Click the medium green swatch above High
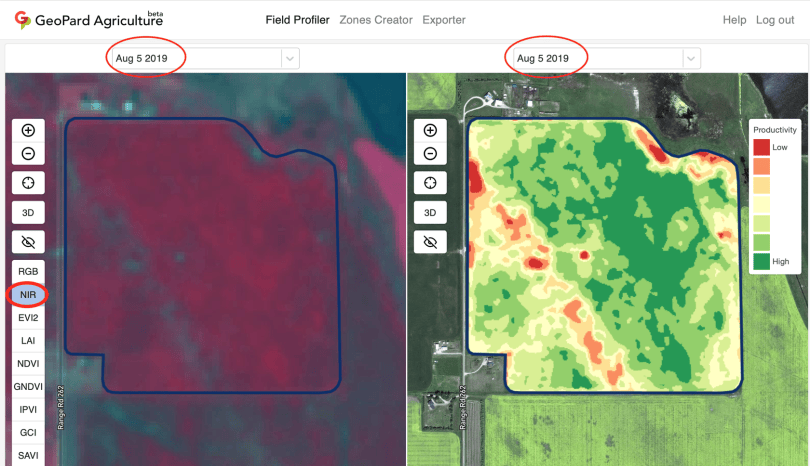The image size is (810, 466). tap(761, 242)
